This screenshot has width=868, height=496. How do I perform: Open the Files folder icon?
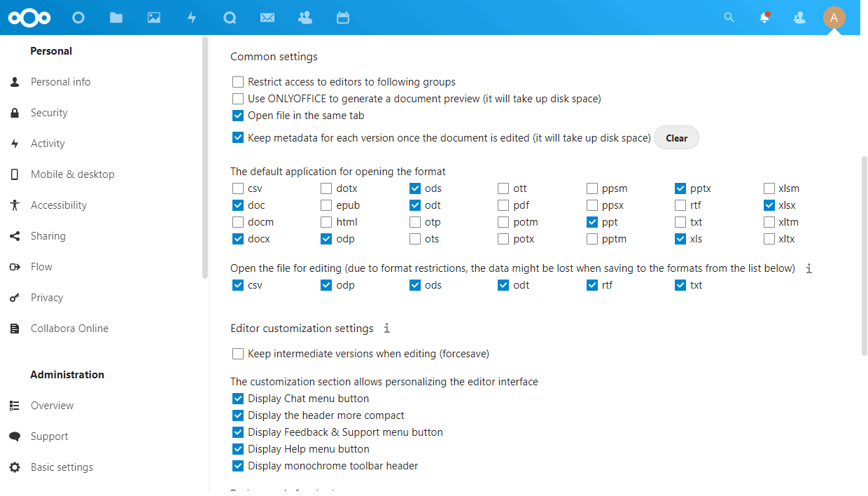[116, 18]
